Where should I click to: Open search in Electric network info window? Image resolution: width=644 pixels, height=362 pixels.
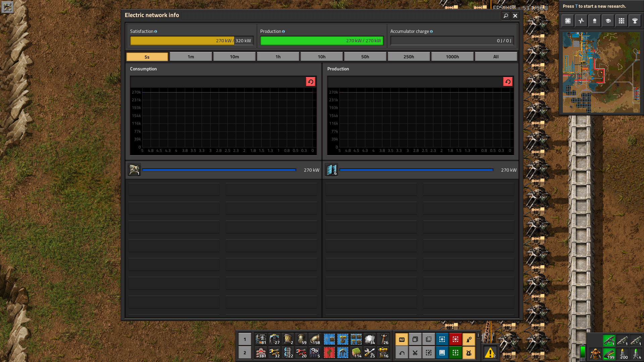coord(505,16)
